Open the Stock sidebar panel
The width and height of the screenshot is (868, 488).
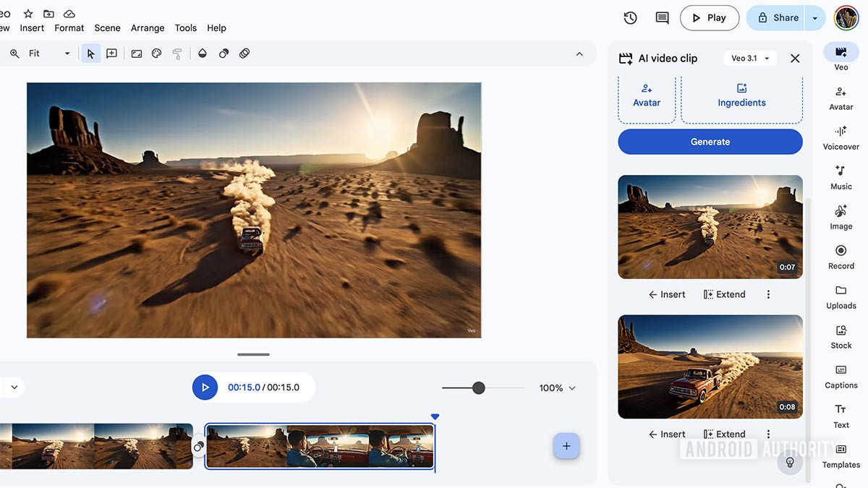click(x=841, y=337)
